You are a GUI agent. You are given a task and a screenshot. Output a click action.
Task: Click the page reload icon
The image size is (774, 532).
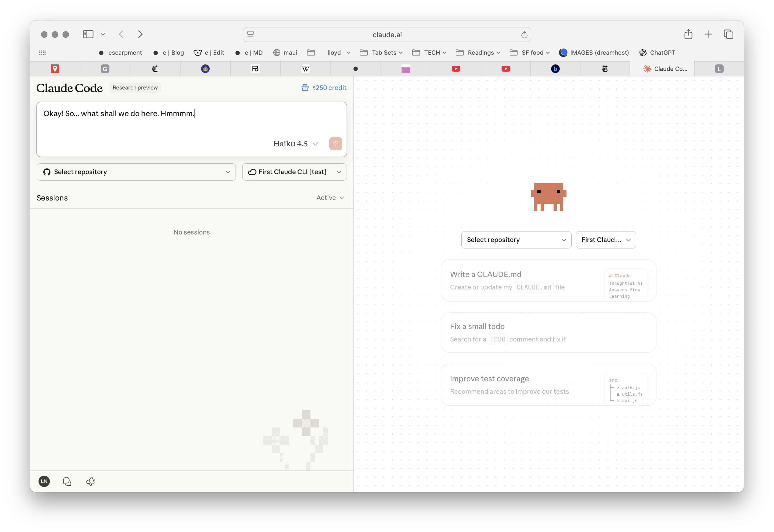point(524,35)
